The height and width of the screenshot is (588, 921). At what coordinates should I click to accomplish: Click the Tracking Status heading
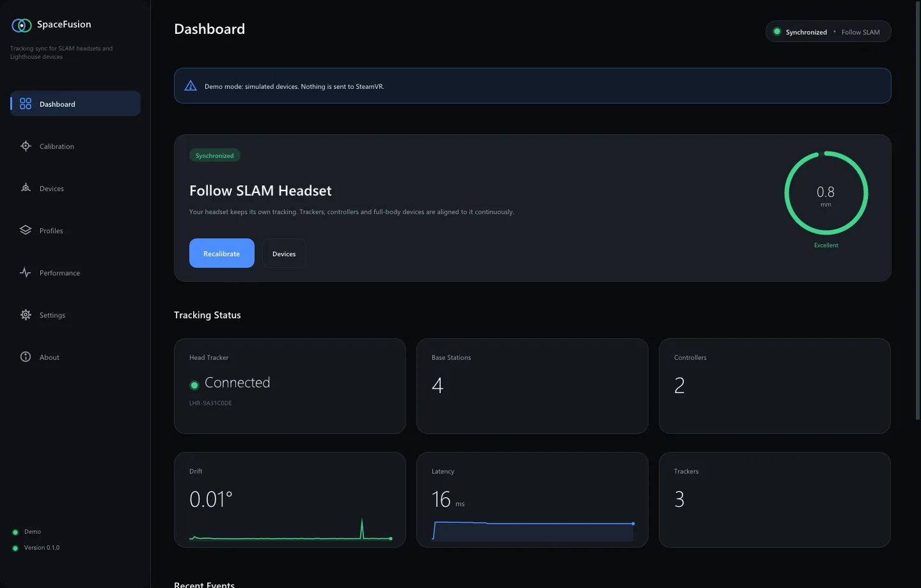pos(207,315)
